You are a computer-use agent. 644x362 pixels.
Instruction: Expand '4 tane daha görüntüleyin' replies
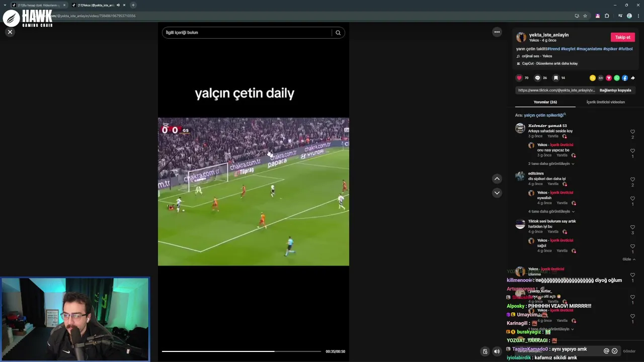(x=551, y=212)
